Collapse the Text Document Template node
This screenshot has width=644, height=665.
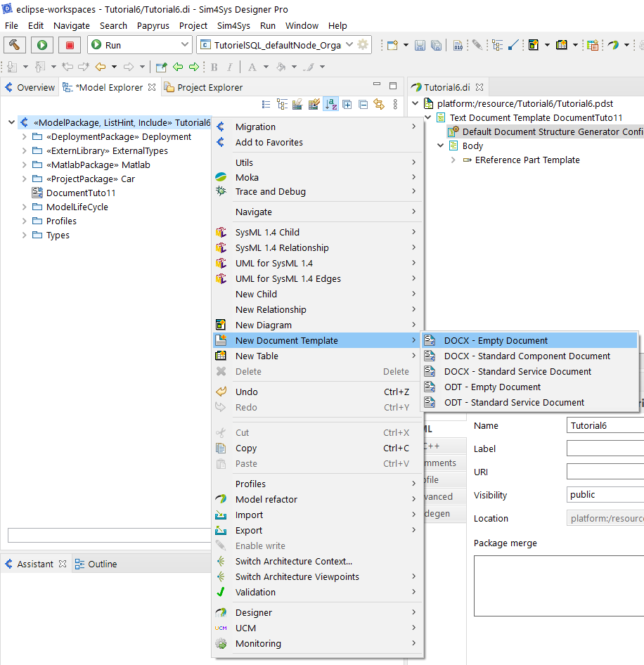tap(427, 117)
